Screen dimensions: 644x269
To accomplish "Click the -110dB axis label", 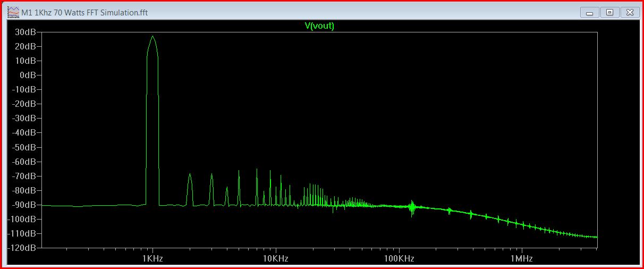I will pyautogui.click(x=22, y=233).
